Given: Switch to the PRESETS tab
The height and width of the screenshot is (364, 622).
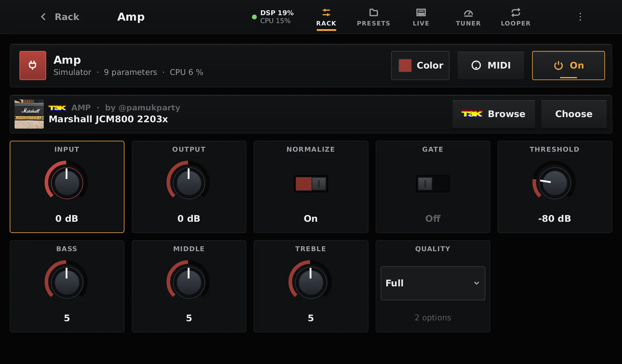Looking at the screenshot, I should coord(374,18).
